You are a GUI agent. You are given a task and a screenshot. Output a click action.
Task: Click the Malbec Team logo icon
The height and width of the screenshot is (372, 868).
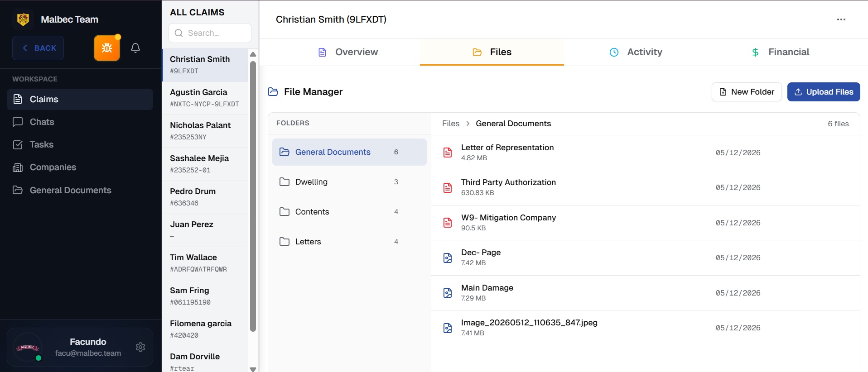[23, 19]
